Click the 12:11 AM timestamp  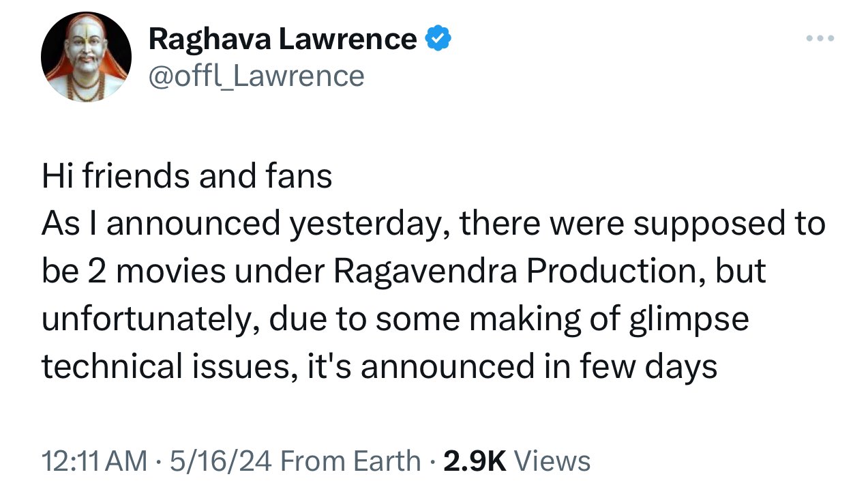click(93, 461)
